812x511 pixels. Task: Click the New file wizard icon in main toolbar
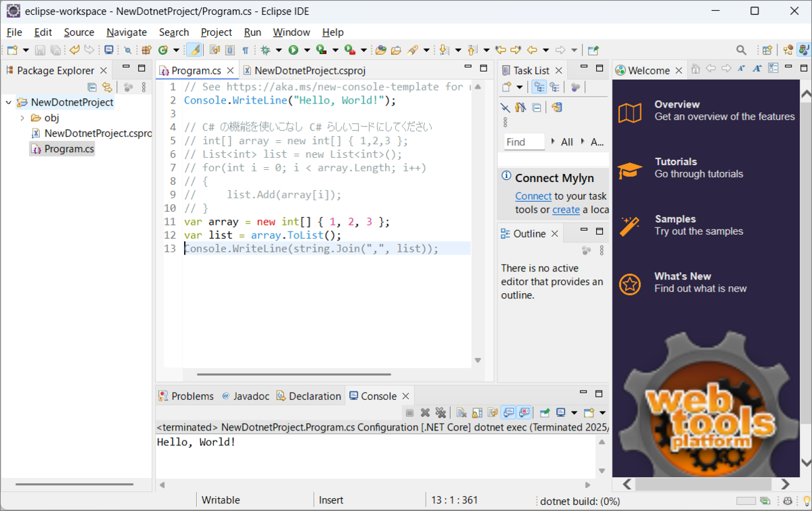tap(12, 50)
